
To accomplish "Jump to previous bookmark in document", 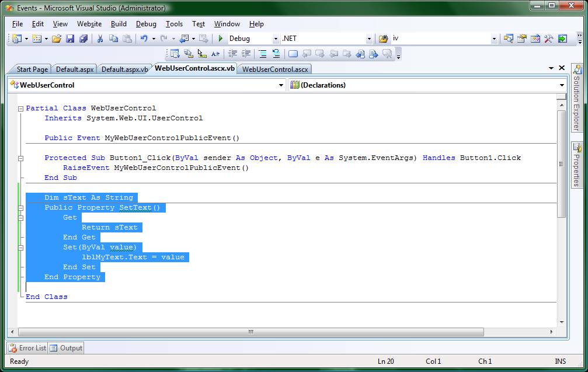I will tap(307, 54).
